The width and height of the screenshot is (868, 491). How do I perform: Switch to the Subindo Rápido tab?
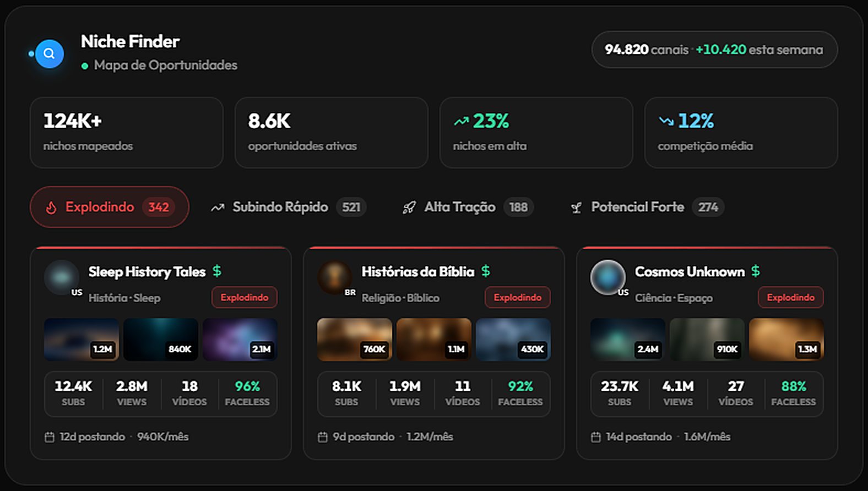tap(289, 207)
